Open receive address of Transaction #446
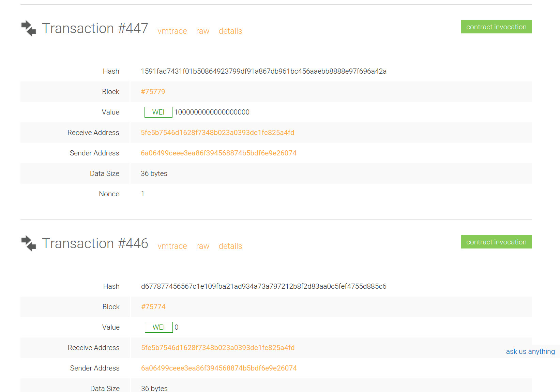Image resolution: width=560 pixels, height=392 pixels. [218, 348]
